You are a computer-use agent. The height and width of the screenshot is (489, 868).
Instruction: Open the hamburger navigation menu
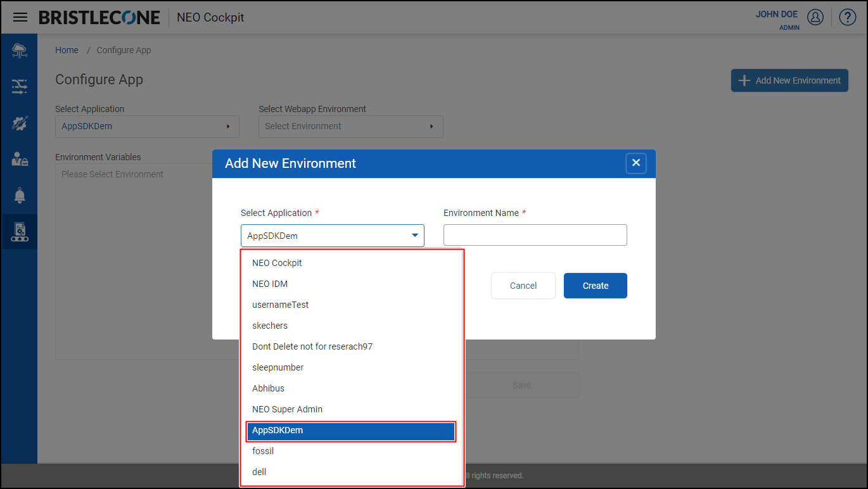click(x=20, y=17)
